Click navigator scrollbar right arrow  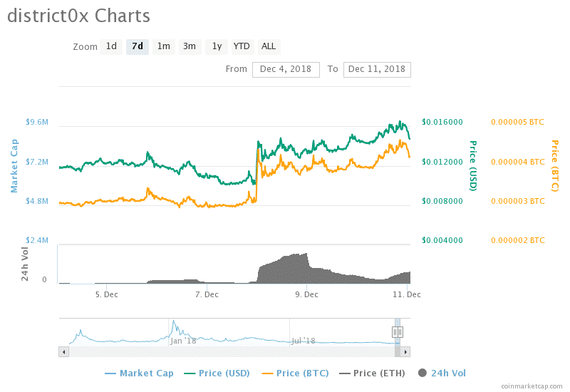tap(407, 351)
